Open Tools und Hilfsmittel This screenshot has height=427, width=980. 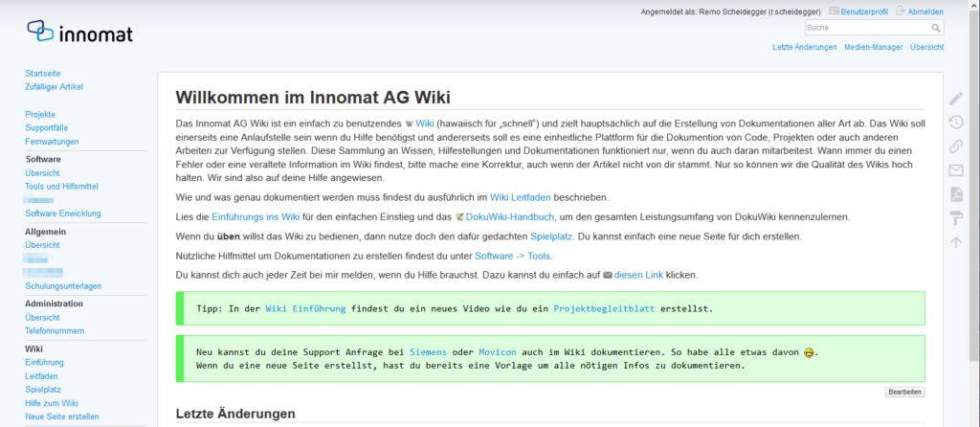coord(61,187)
